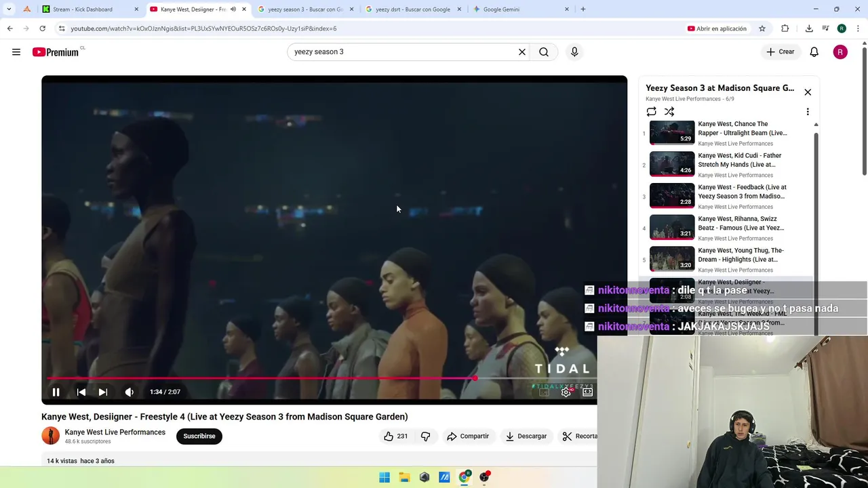Open Windows Start menu
Screen dimensions: 868x488
pyautogui.click(x=384, y=477)
